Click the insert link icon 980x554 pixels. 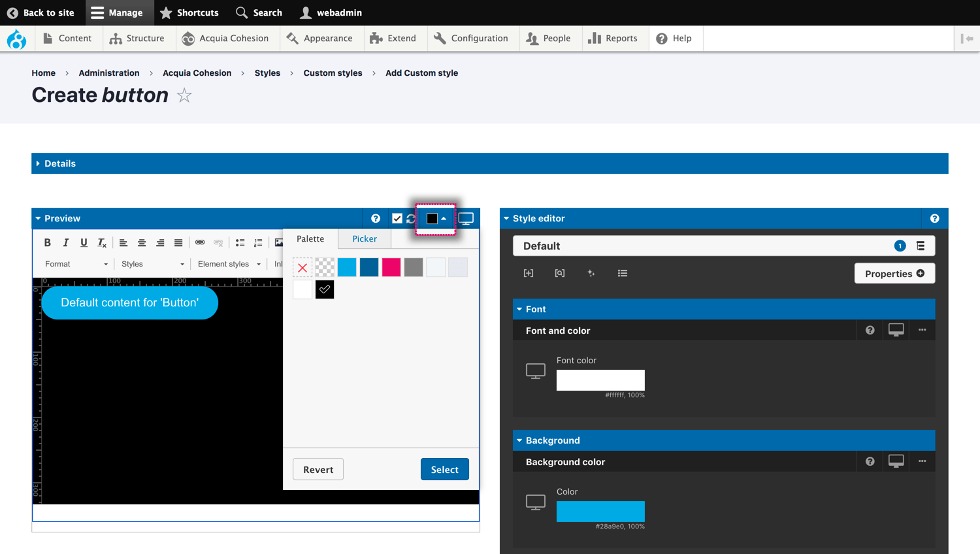(x=200, y=242)
